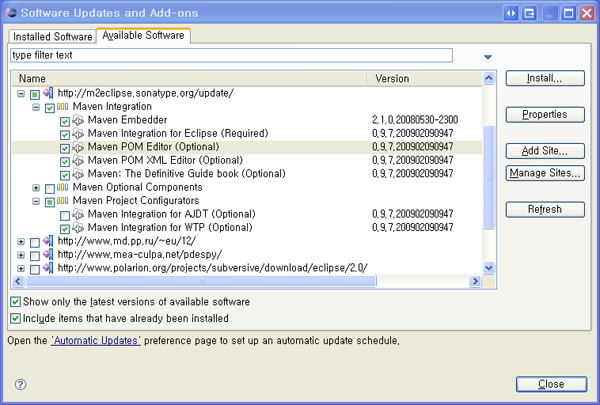
Task: Click the horizontal scrollbar thumb of the list
Action: pos(201,281)
